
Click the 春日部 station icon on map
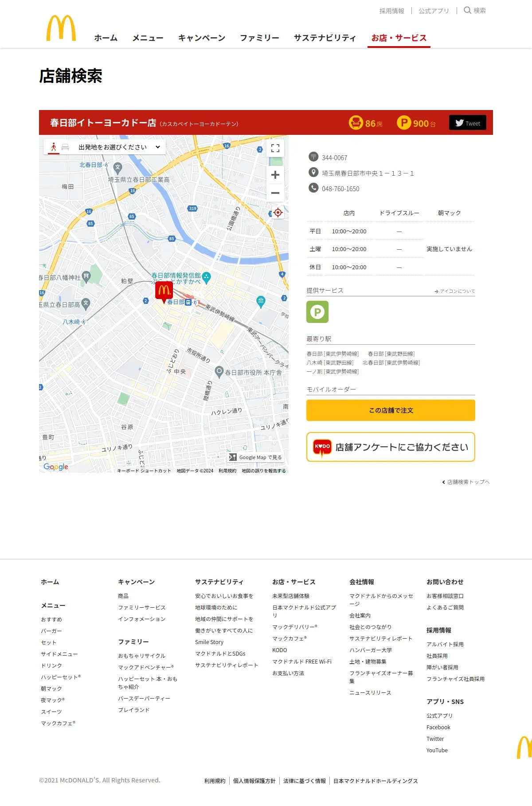188,302
